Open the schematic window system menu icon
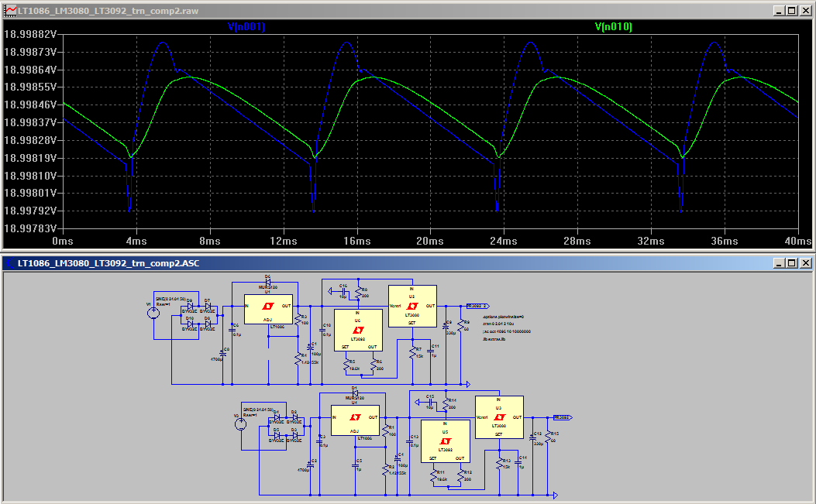 point(10,262)
